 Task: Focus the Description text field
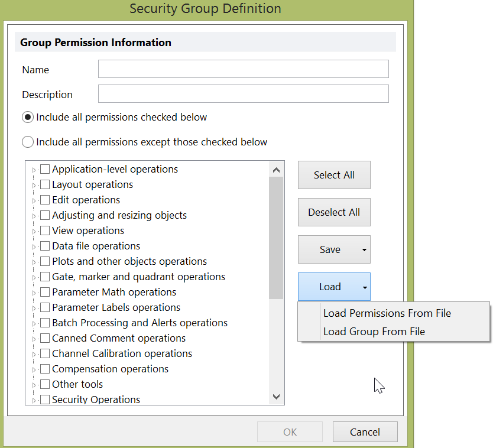243,94
